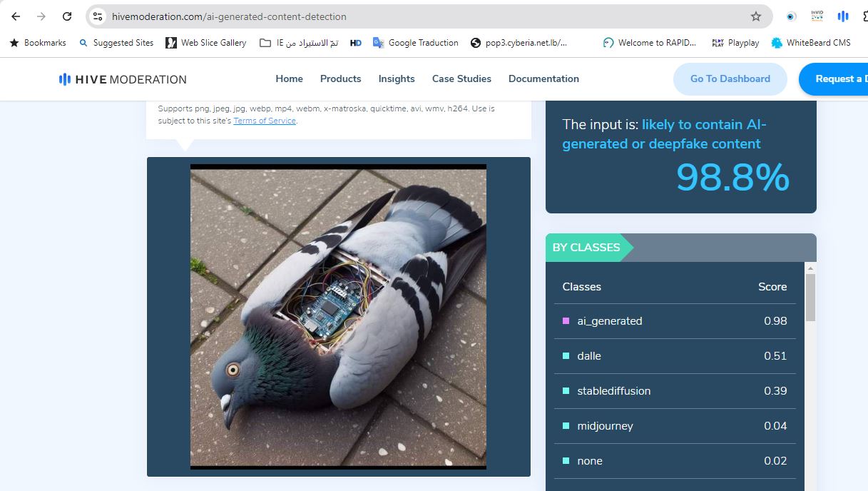The image size is (868, 491).
Task: Open the imported from IE bookmarks folder
Action: point(299,43)
